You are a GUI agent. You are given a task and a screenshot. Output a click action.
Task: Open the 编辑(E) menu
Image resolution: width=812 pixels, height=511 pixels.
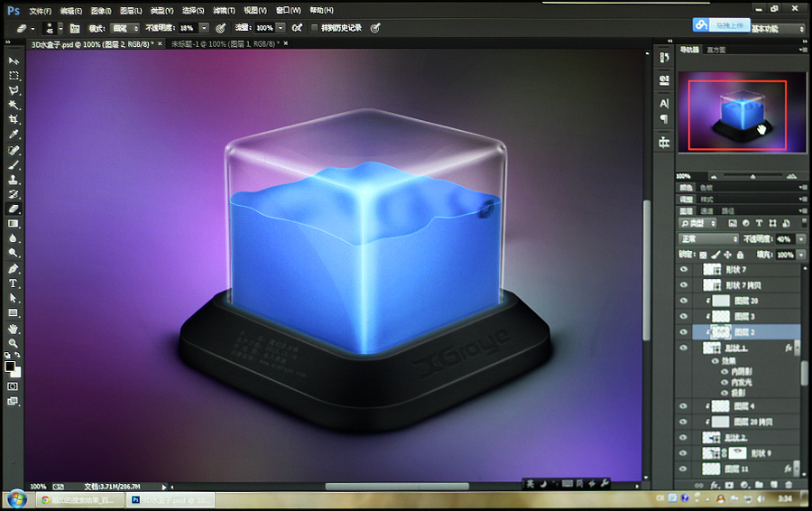click(x=71, y=10)
